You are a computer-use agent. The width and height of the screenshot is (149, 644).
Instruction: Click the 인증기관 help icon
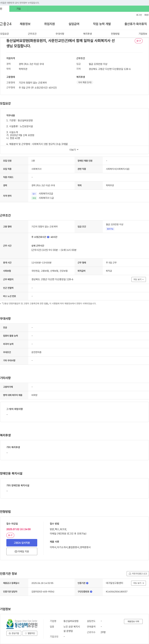click(x=87, y=583)
